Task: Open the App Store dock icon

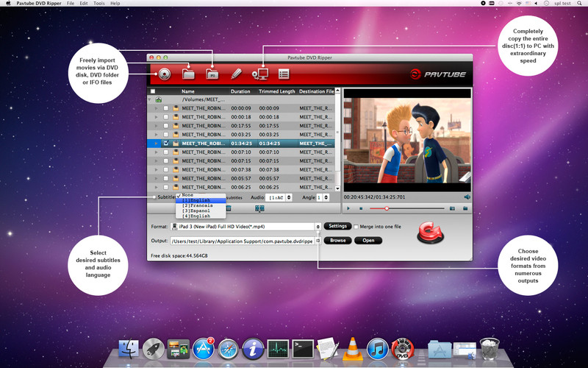Action: [x=204, y=349]
